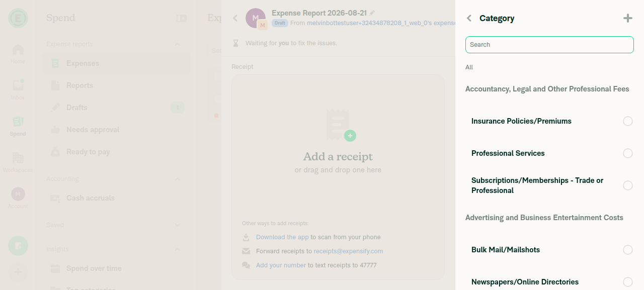Click the icon right of the Spend title
Screen dimensions: 644x290
point(182,19)
